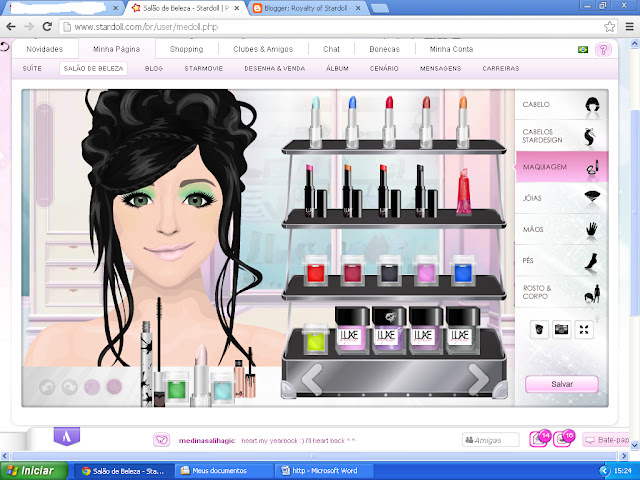The image size is (640, 480).
Task: Choose the red lip gloss tube
Action: pos(464,192)
